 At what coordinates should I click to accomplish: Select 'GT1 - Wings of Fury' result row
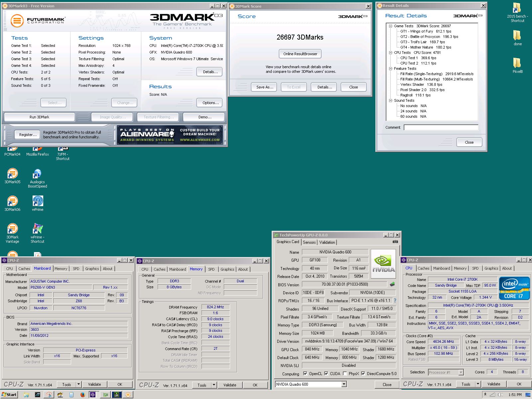click(426, 31)
